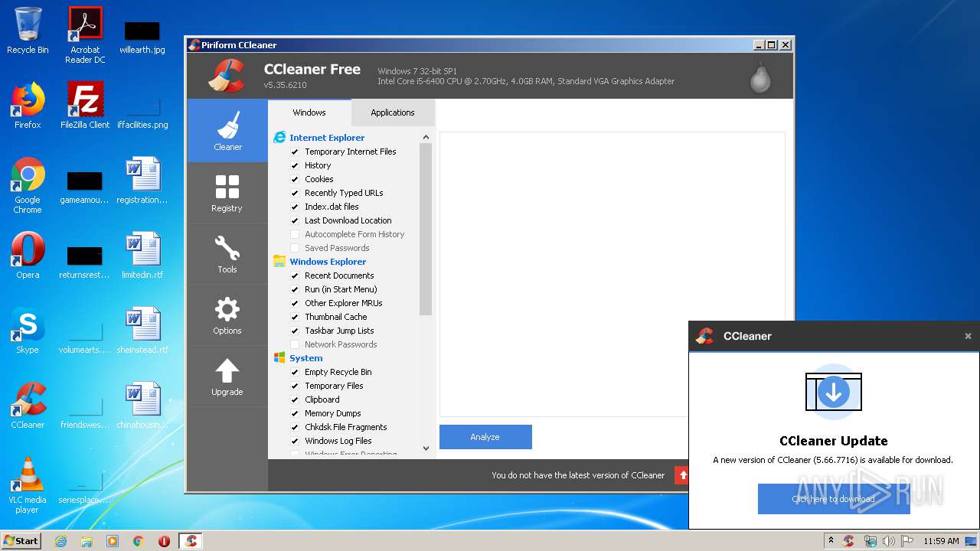Enable Autocomplete Form History

tap(295, 234)
